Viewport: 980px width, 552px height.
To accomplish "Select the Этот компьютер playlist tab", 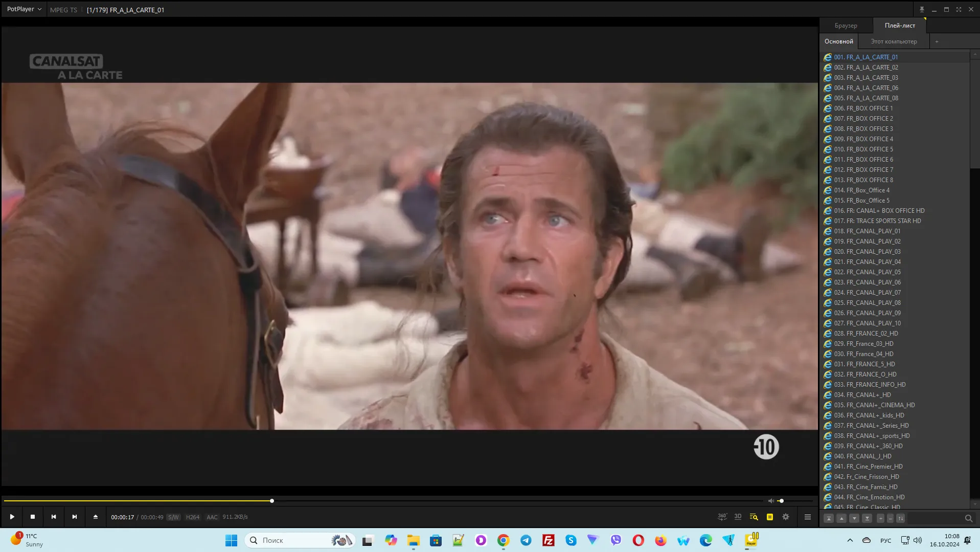I will click(894, 41).
